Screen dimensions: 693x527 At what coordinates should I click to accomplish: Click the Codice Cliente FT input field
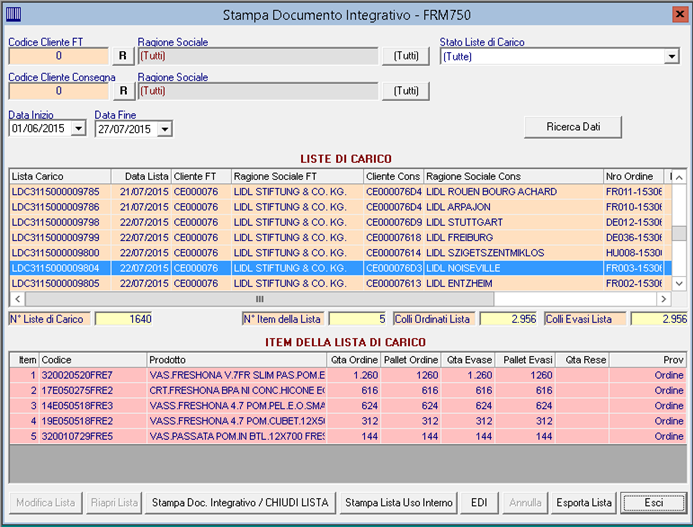[58, 56]
